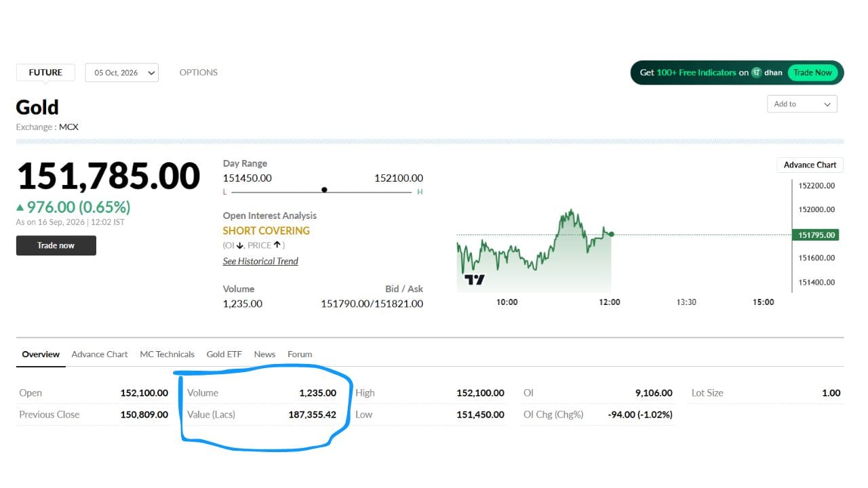
Task: Open the News tab
Action: point(264,354)
